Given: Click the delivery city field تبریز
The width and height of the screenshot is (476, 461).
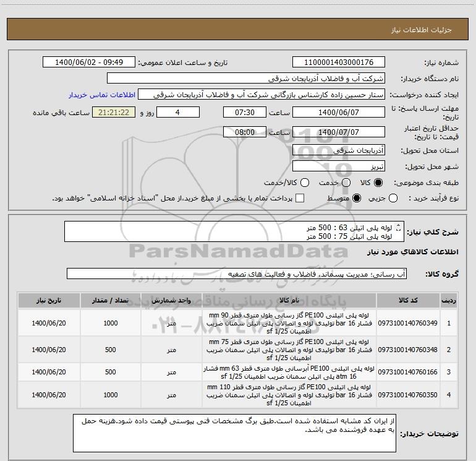Looking at the screenshot, I should (339, 166).
